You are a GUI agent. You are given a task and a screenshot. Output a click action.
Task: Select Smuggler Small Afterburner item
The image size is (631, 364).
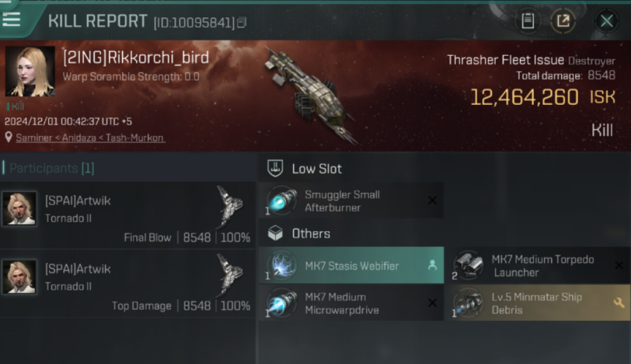(351, 200)
